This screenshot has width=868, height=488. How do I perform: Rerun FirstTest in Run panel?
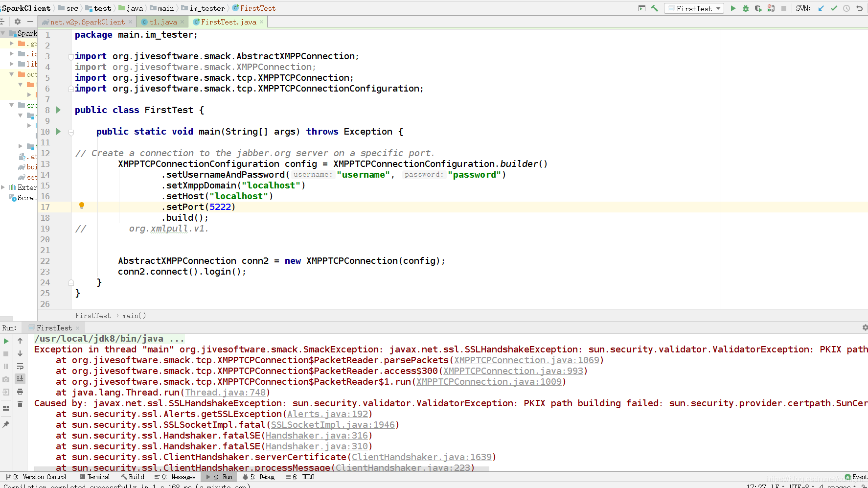point(6,341)
